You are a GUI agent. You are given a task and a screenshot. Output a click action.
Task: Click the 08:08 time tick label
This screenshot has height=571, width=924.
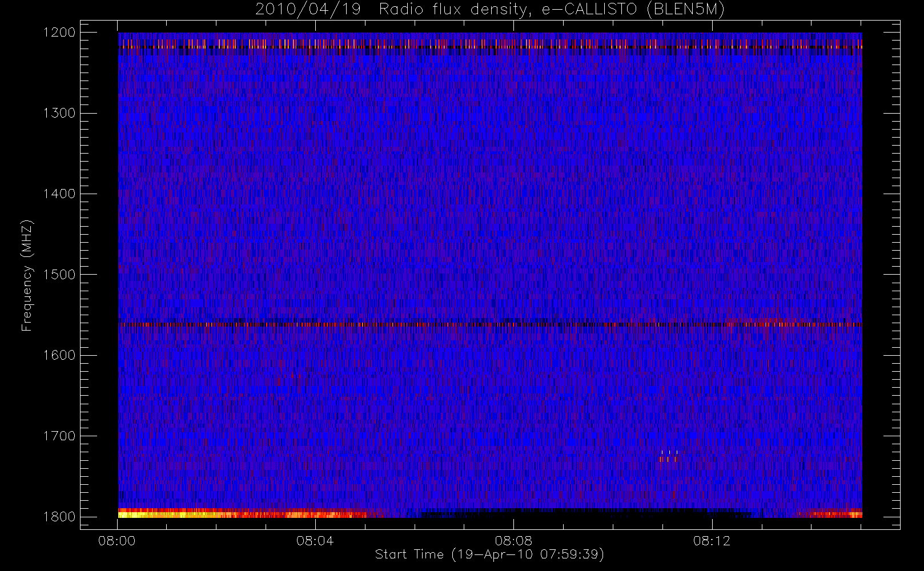click(513, 541)
